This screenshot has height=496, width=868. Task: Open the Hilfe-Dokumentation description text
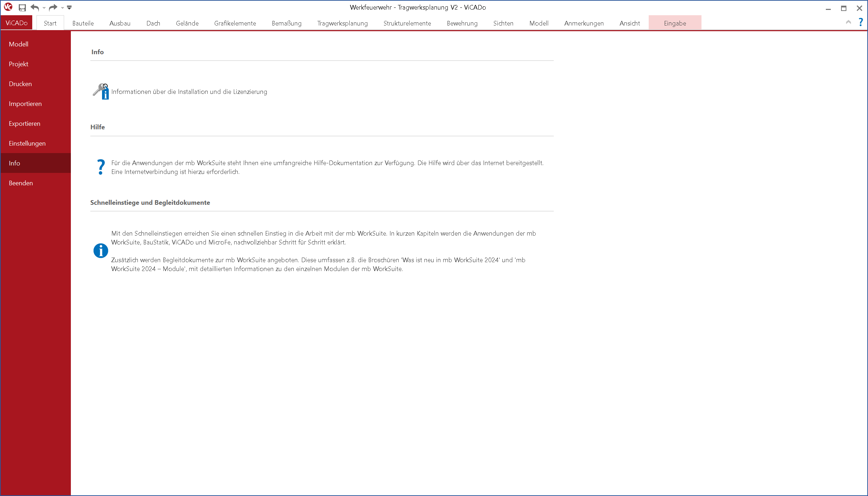[327, 167]
